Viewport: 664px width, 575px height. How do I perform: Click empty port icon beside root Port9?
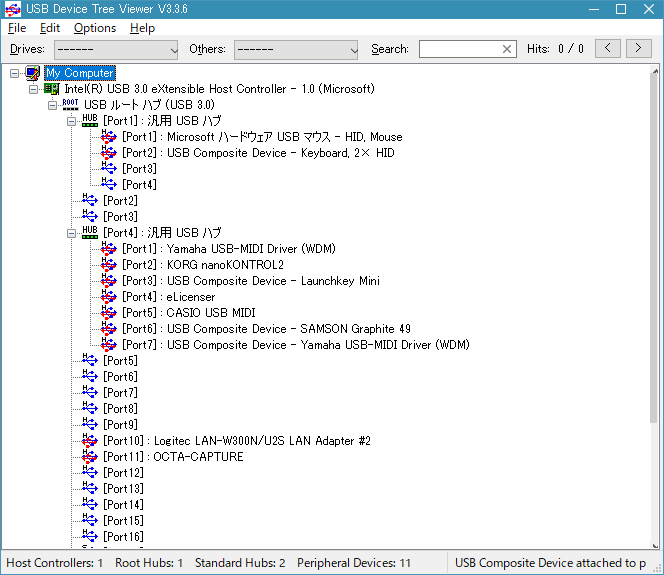[x=90, y=425]
